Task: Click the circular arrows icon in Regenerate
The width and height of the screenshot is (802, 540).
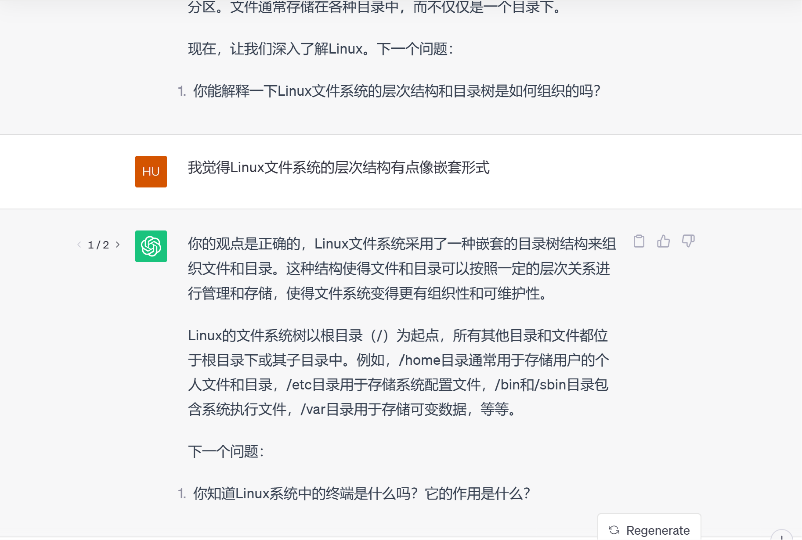Action: [614, 530]
